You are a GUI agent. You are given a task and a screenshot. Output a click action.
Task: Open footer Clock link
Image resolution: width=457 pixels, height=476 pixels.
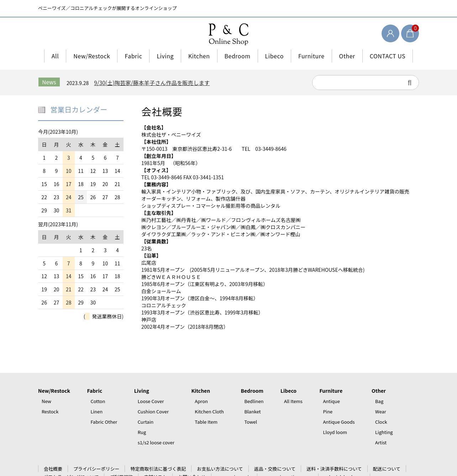coord(381,422)
